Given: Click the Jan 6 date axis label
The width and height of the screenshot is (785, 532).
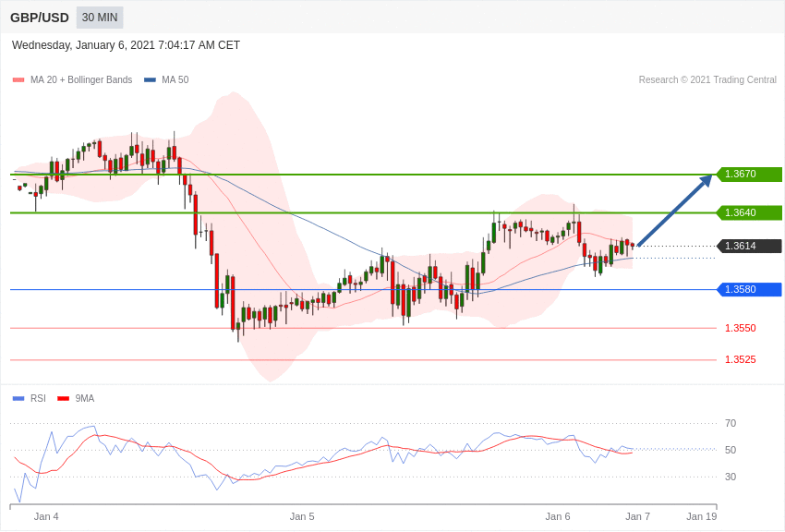Looking at the screenshot, I should coord(558,516).
